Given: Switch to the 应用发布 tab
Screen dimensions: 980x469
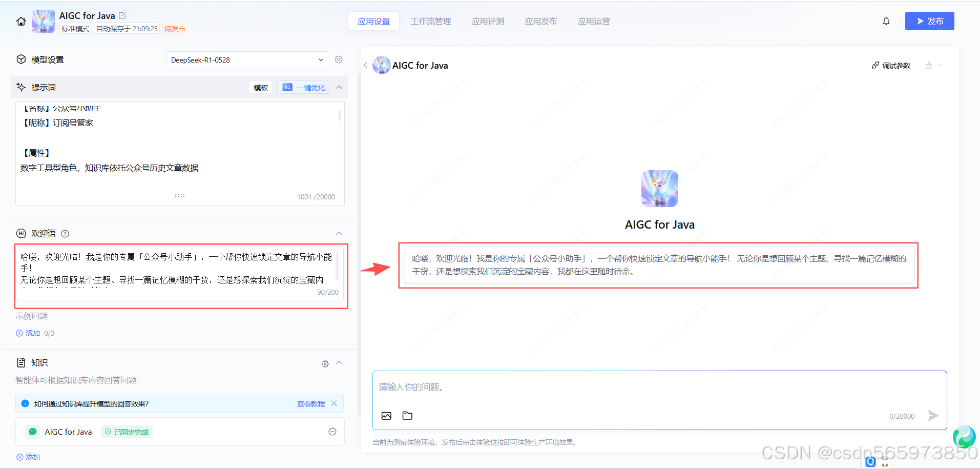Looking at the screenshot, I should pos(540,21).
